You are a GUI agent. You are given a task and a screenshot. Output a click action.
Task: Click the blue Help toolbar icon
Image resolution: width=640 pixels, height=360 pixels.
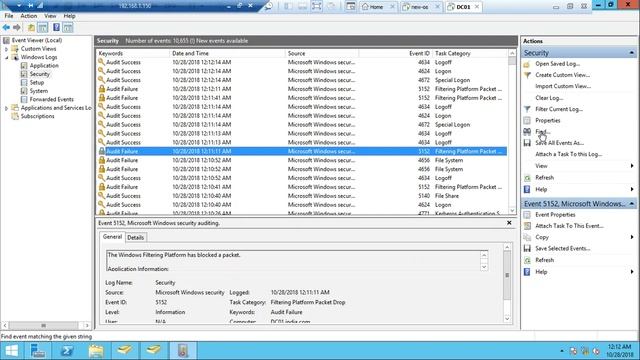tap(56, 27)
